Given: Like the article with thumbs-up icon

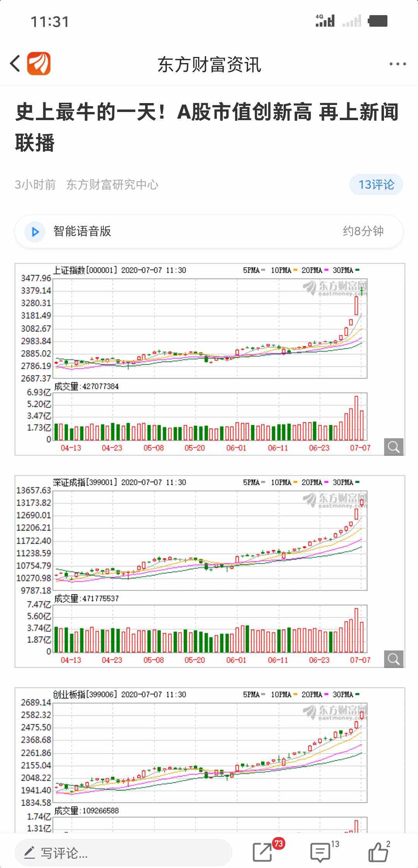Looking at the screenshot, I should [378, 852].
